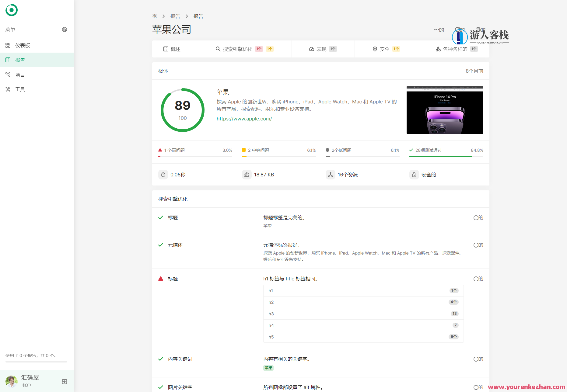Viewport: 567px width, 392px height.
Task: Open the 项目 projects section in sidebar
Action: click(x=20, y=75)
